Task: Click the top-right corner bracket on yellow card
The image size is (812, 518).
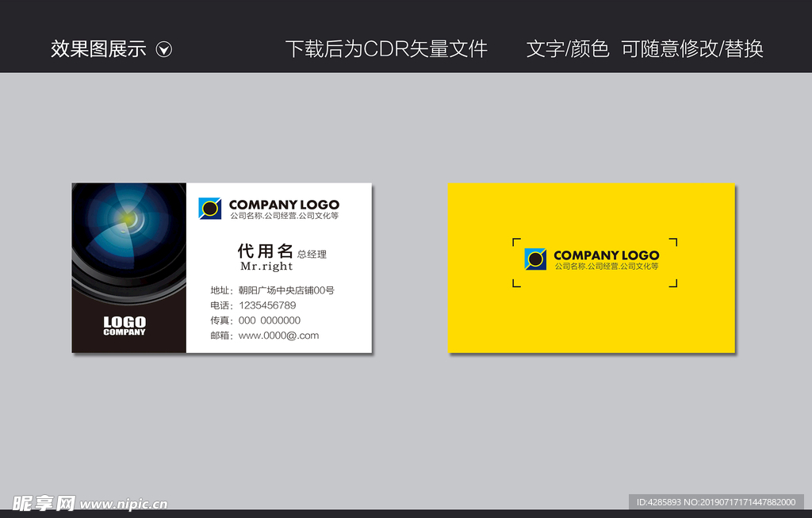Action: click(x=673, y=242)
